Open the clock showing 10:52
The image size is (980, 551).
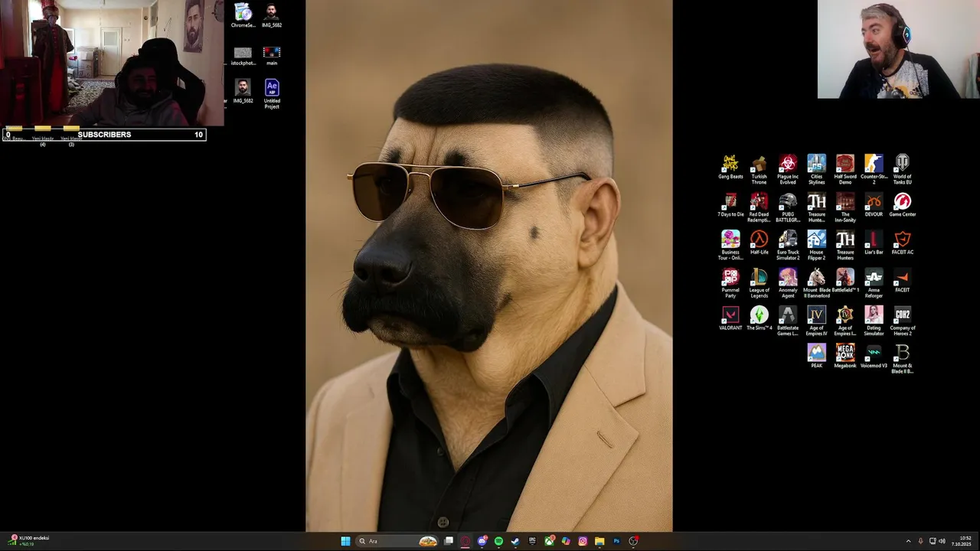click(x=962, y=541)
